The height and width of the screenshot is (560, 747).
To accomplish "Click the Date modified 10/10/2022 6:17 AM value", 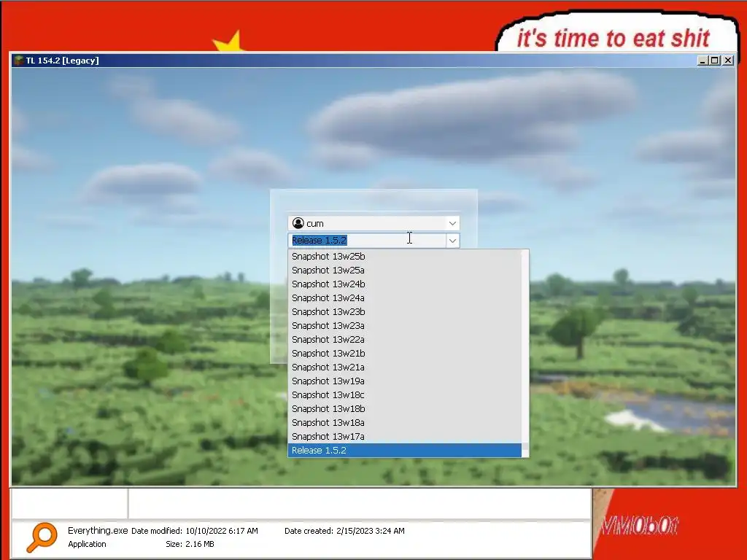I will coord(222,531).
